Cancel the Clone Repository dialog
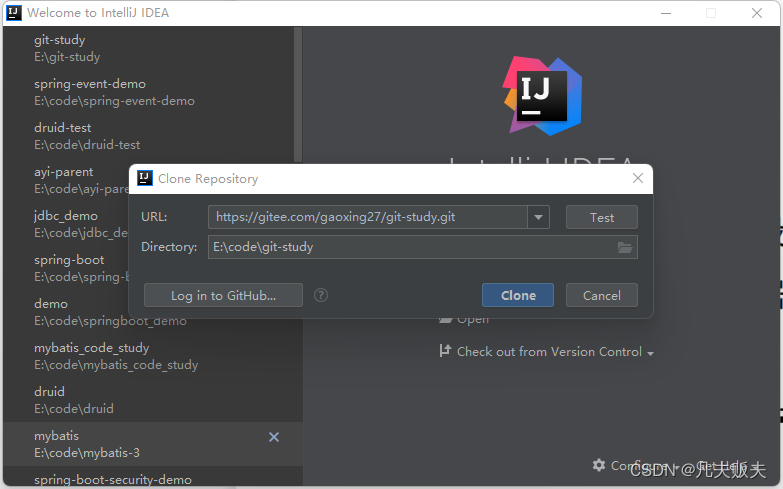 (x=601, y=295)
